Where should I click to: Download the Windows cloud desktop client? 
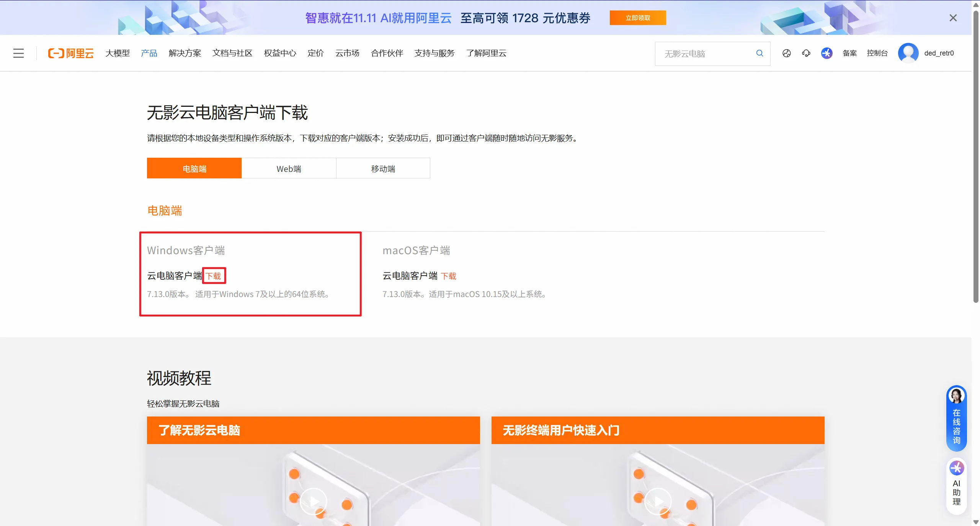coord(214,276)
